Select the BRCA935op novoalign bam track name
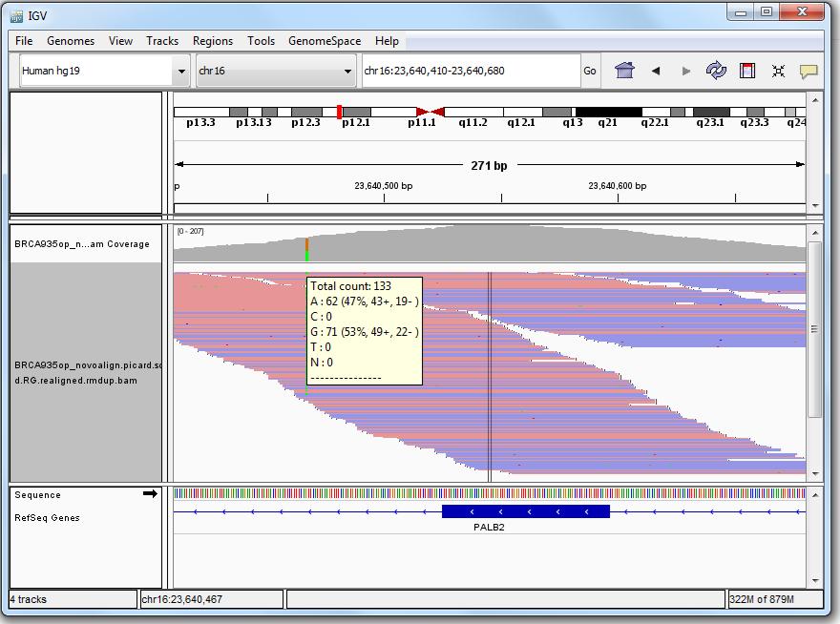 (86, 373)
